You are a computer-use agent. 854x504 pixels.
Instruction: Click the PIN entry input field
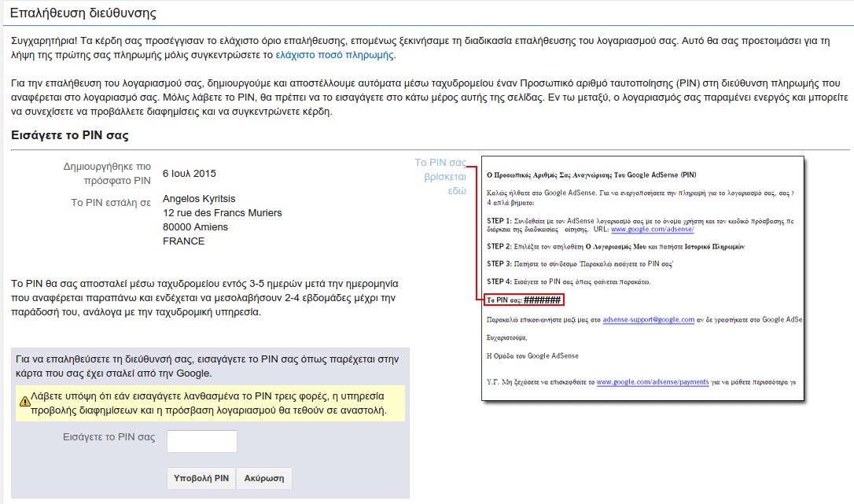pos(202,441)
